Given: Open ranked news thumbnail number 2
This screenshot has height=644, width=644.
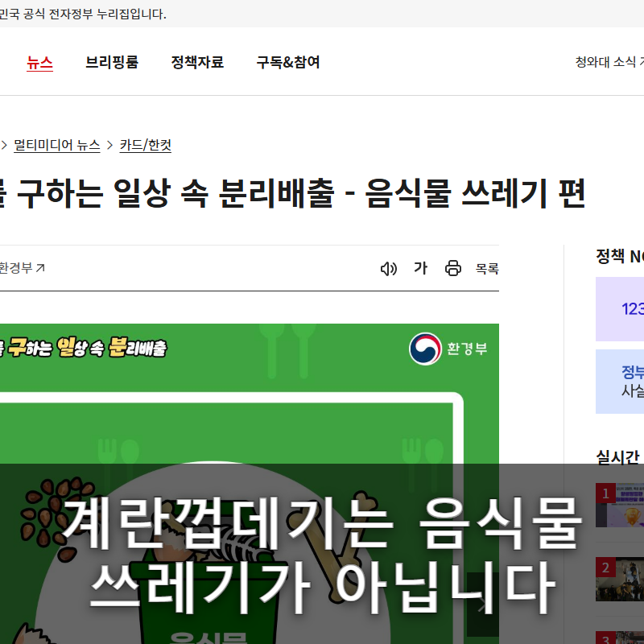Looking at the screenshot, I should (x=620, y=579).
